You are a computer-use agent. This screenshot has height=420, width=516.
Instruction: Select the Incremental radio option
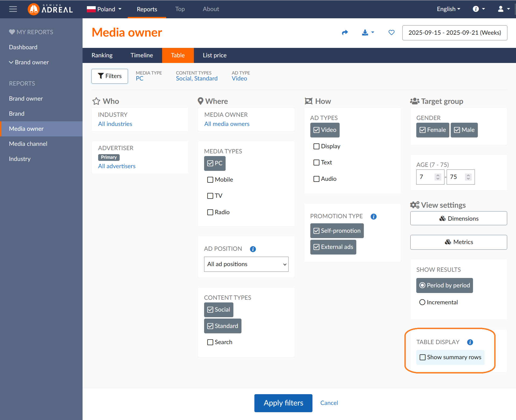[422, 302]
